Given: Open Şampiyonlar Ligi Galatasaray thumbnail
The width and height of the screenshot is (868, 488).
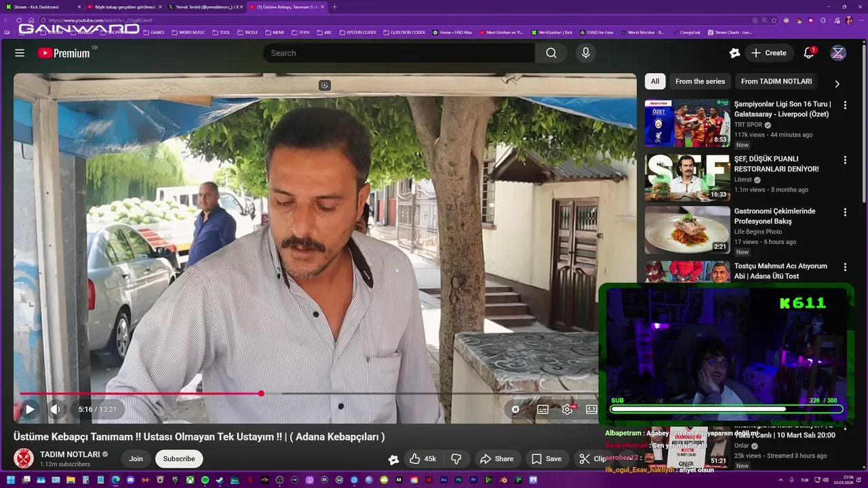Looking at the screenshot, I should [x=687, y=123].
